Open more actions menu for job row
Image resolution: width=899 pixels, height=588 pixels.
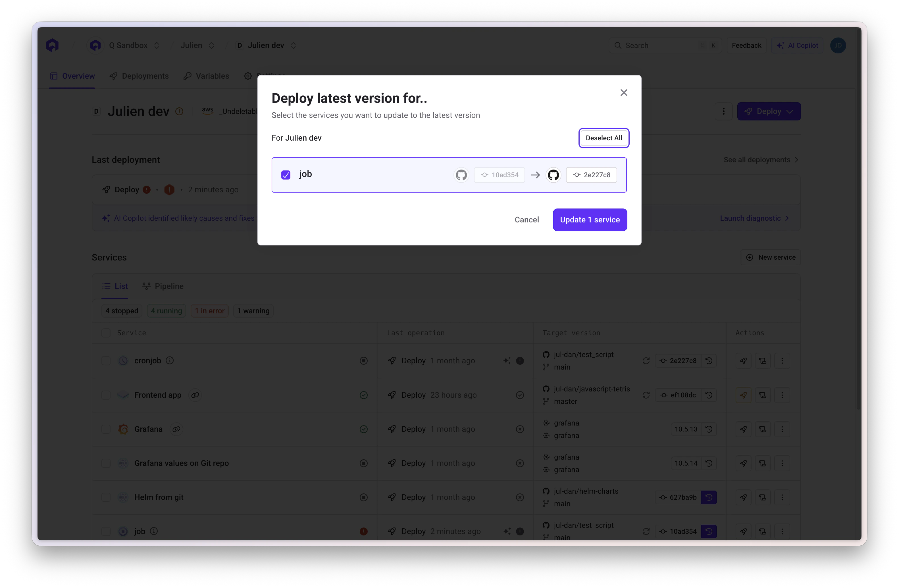782,531
